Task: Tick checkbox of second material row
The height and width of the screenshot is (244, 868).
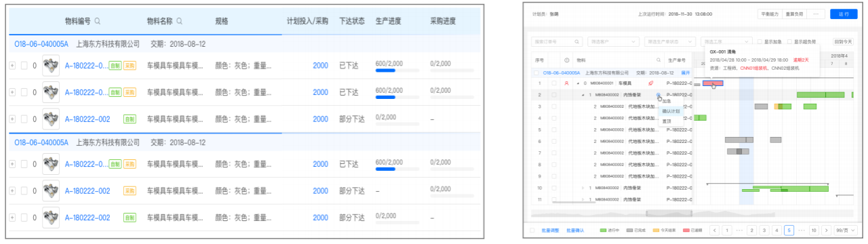Action: [x=24, y=92]
